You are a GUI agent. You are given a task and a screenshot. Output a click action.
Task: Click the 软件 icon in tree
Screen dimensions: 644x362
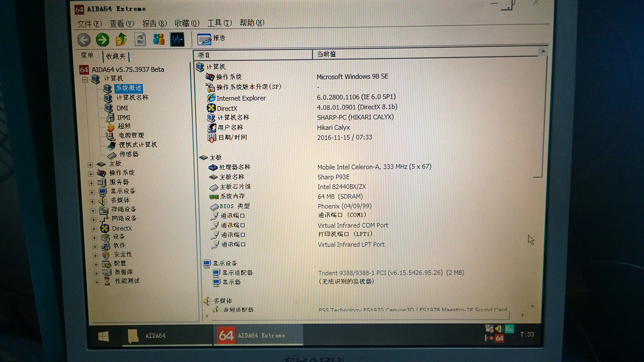pos(106,246)
